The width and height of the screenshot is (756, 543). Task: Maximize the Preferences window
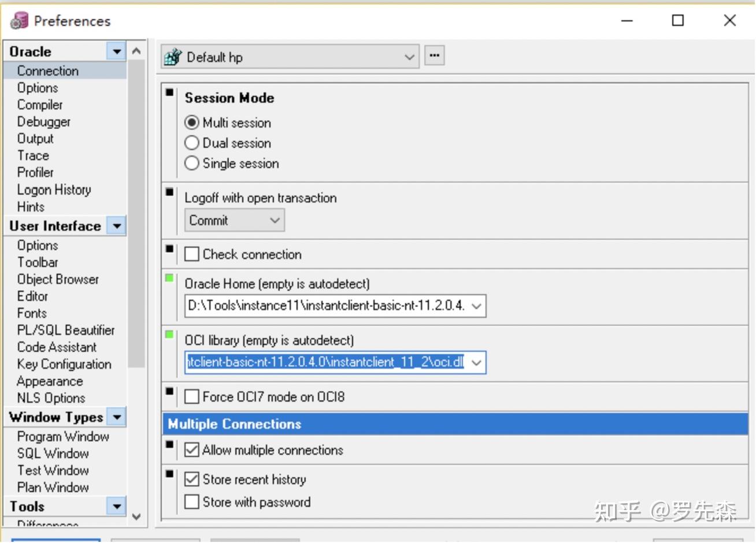pos(678,21)
